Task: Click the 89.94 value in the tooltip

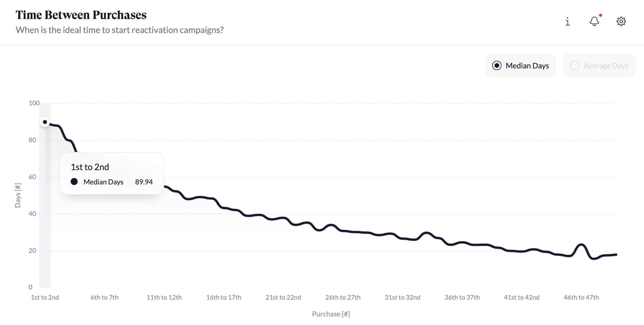Action: click(144, 182)
